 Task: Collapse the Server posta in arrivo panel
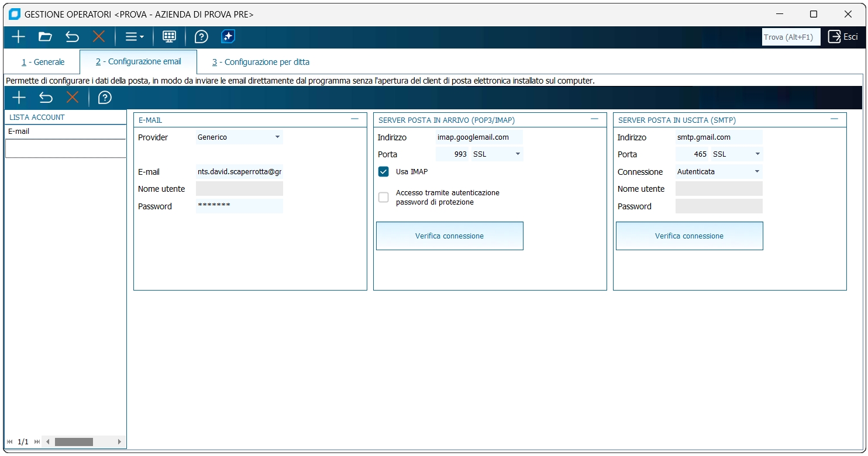[594, 119]
